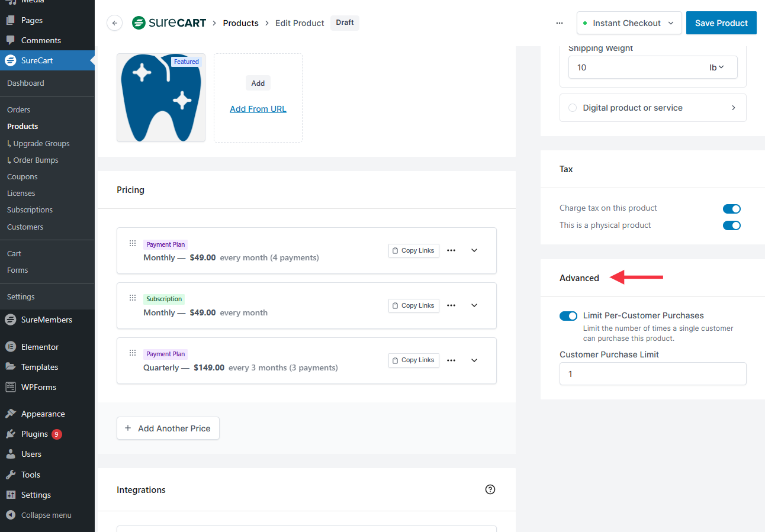Turn off Limit Per-Customer Purchases
The image size is (765, 532).
(x=568, y=316)
